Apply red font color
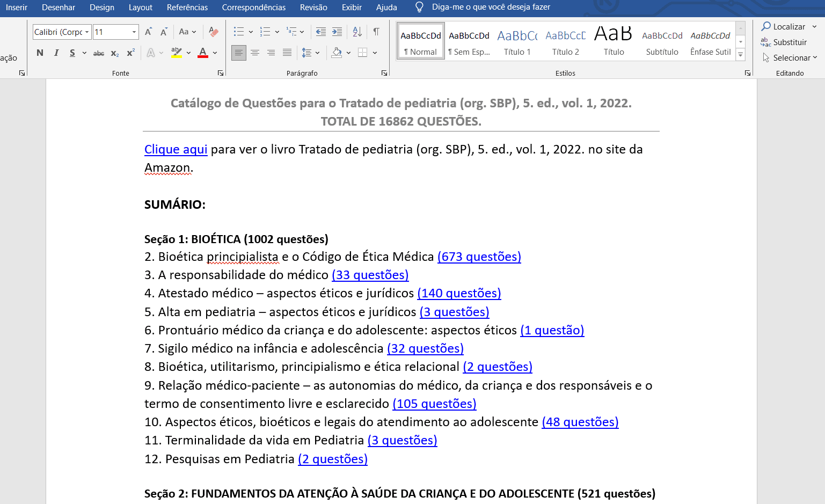 203,53
